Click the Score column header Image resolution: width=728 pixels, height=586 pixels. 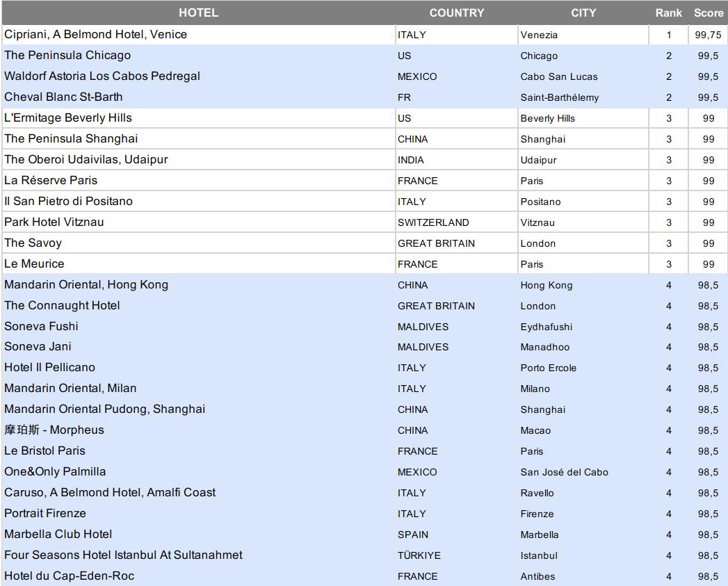coord(708,13)
